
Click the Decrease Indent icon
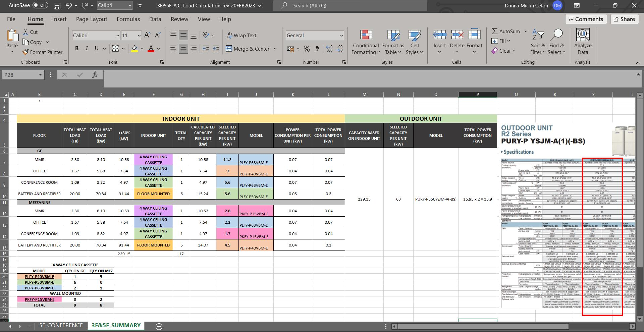coord(206,49)
